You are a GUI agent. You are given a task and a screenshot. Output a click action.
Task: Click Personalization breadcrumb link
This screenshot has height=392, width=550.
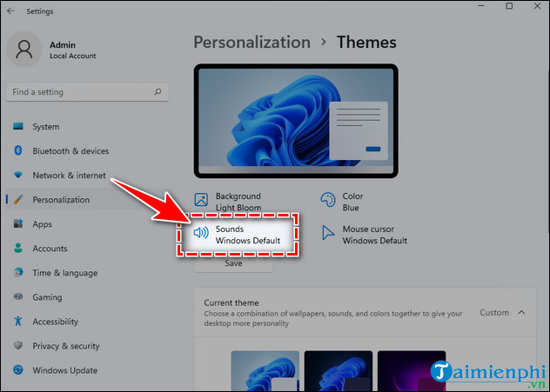tap(252, 42)
